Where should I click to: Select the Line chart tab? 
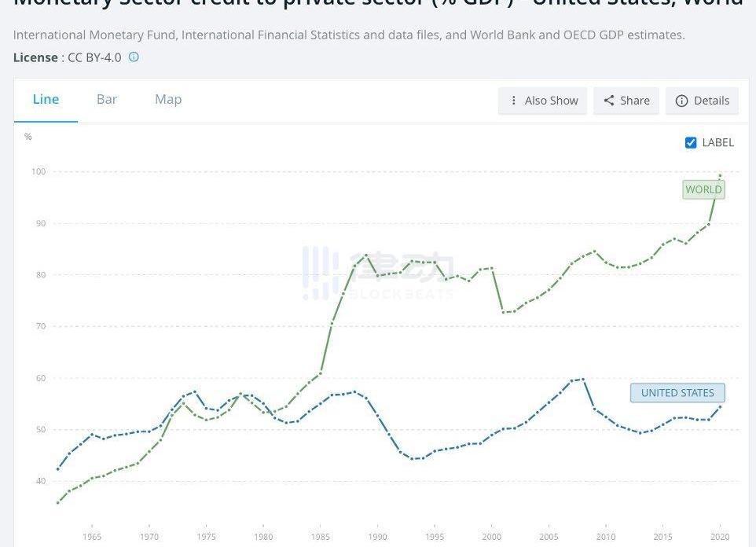coord(46,99)
